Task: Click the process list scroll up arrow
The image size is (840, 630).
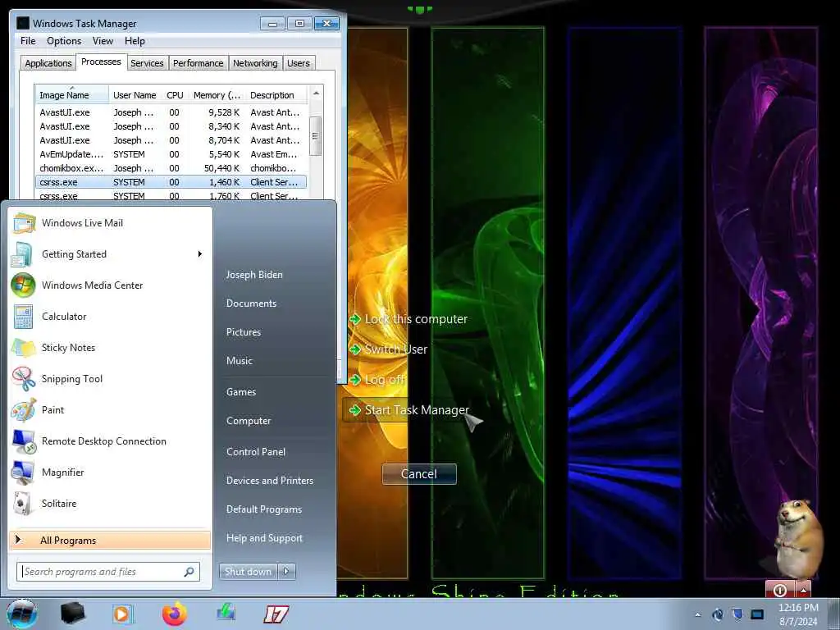Action: coord(316,94)
